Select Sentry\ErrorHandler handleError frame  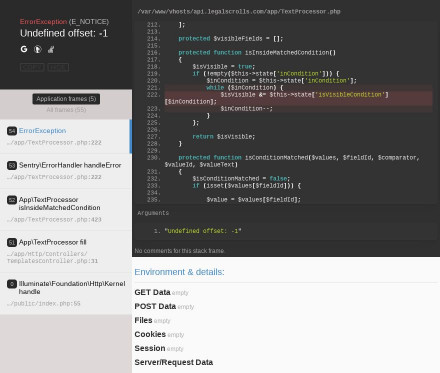(66, 171)
